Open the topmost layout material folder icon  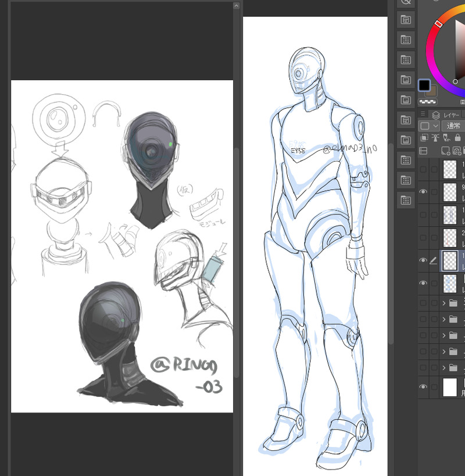(x=406, y=20)
